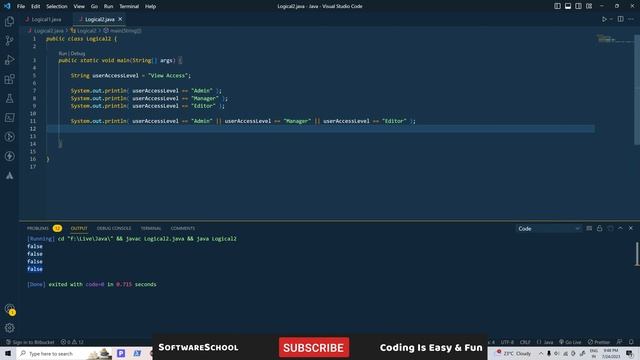Click Run CodeLens above main method
Viewport: 640px width, 360px height.
click(x=63, y=53)
